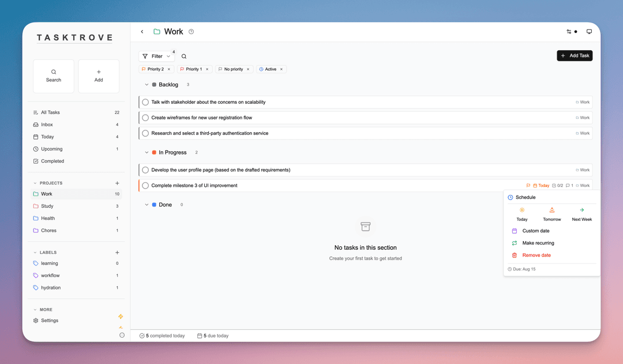
Task: Click Remove date in Schedule popup
Action: pos(552,255)
